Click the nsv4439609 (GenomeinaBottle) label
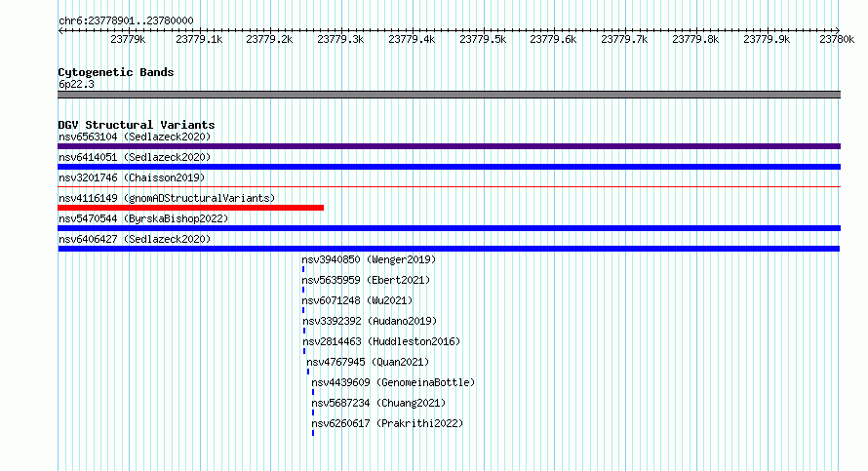Screen dimensions: 868x471 point(393,382)
